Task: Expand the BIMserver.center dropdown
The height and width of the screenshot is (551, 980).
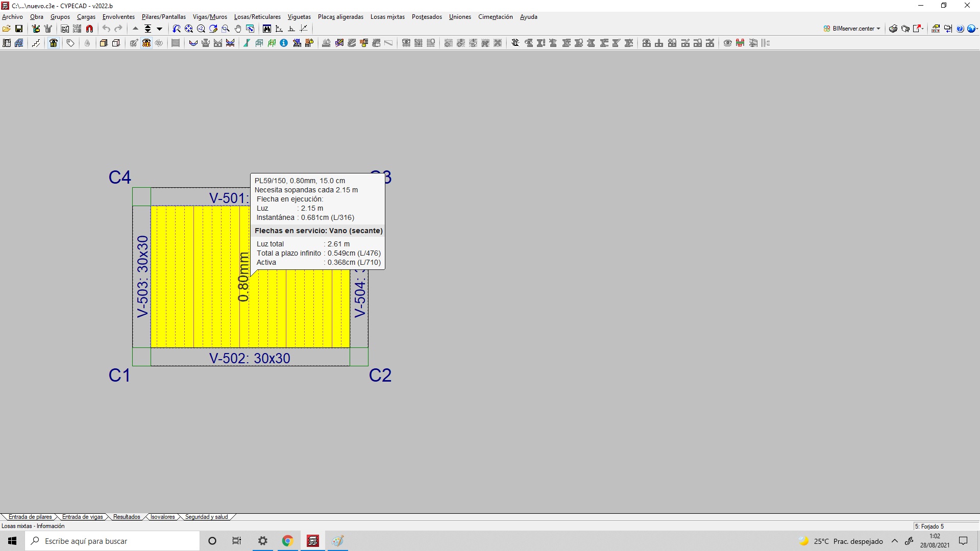Action: pos(878,29)
